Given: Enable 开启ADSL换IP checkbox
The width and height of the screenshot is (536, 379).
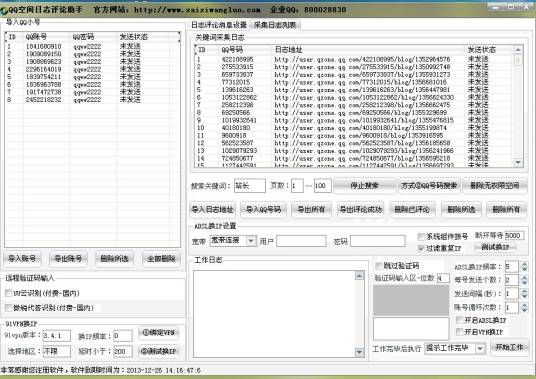Looking at the screenshot, I should click(x=460, y=320).
